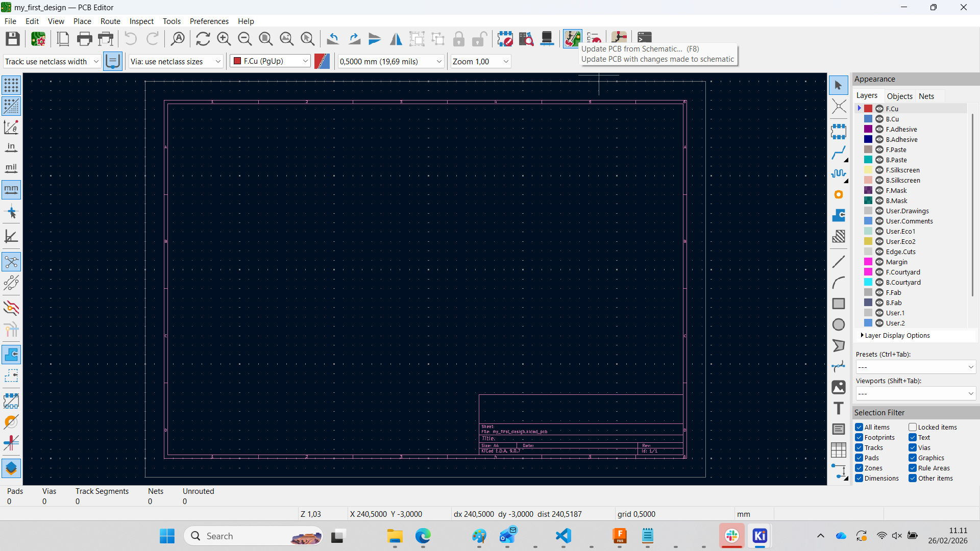This screenshot has width=980, height=551.
Task: Disable Vias in the Selection Filter
Action: [912, 447]
